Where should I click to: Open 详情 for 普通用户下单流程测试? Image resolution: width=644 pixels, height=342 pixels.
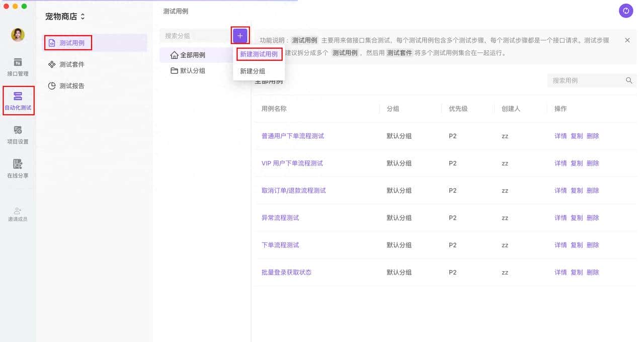tap(560, 136)
